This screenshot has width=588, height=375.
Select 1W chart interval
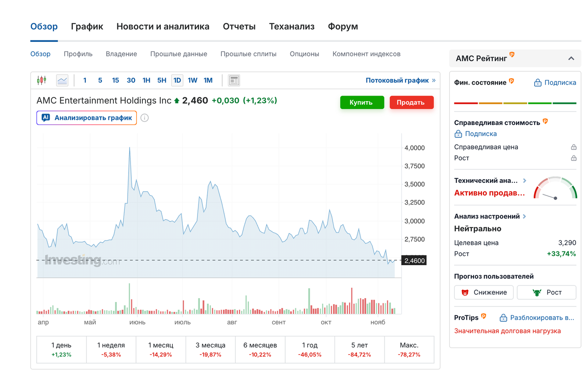(x=192, y=80)
